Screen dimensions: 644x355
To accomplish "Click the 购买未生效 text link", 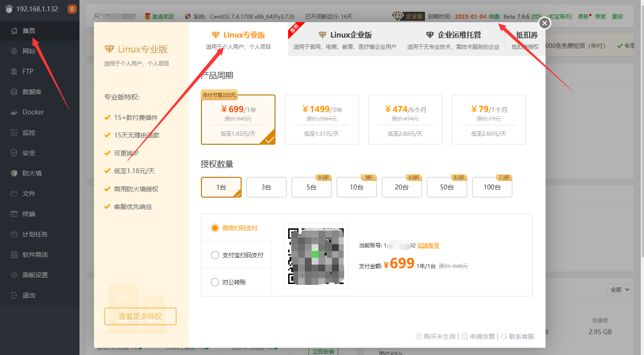I will (x=439, y=336).
